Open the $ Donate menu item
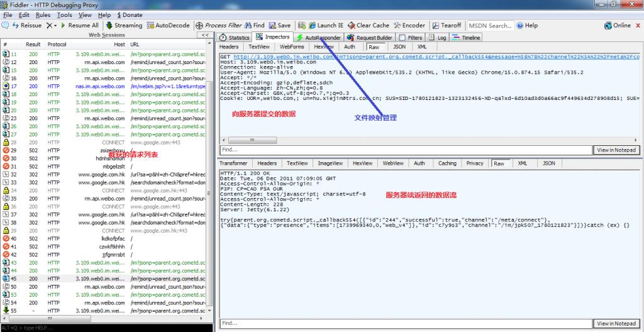 click(130, 15)
